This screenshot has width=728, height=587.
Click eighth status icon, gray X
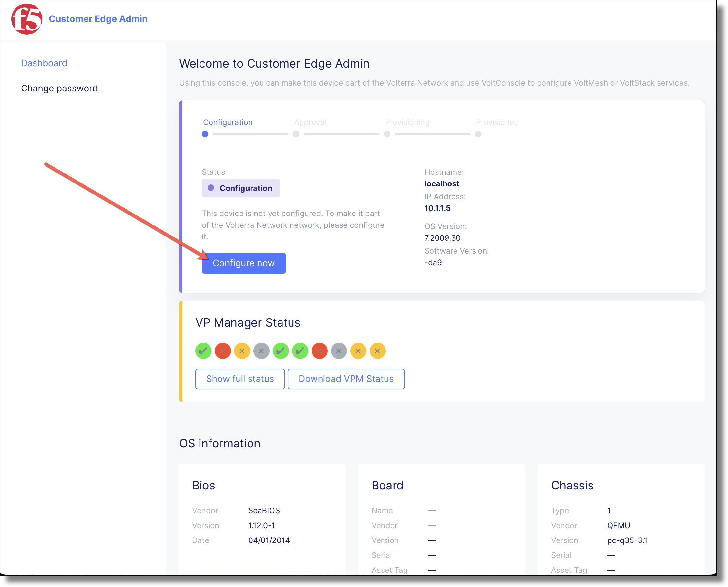coord(339,351)
